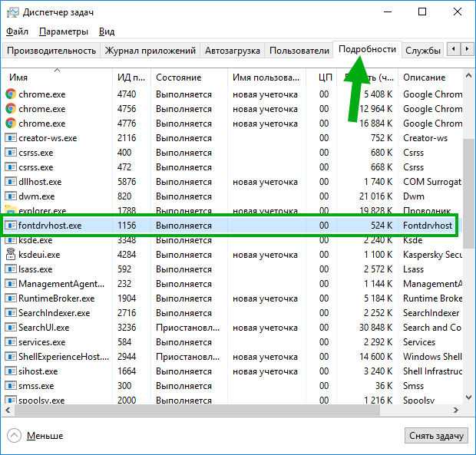Click the csrss.exe icon with PID 400

11,153
